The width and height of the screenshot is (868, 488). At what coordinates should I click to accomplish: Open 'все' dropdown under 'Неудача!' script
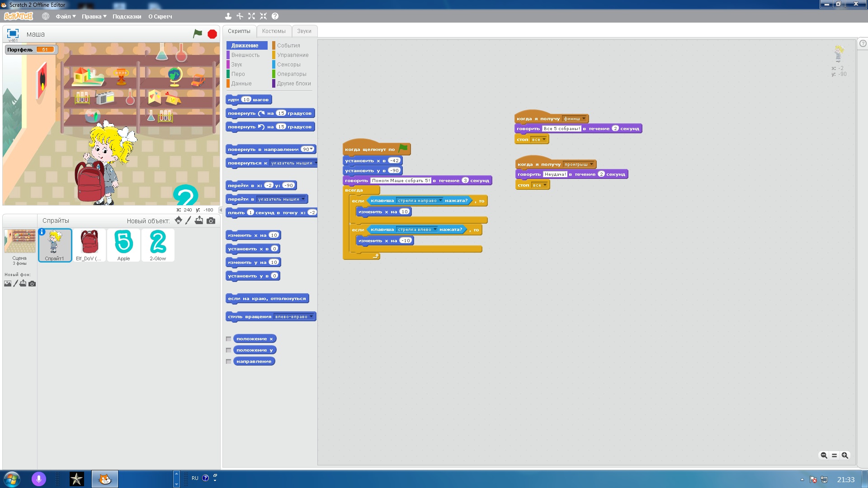click(545, 185)
